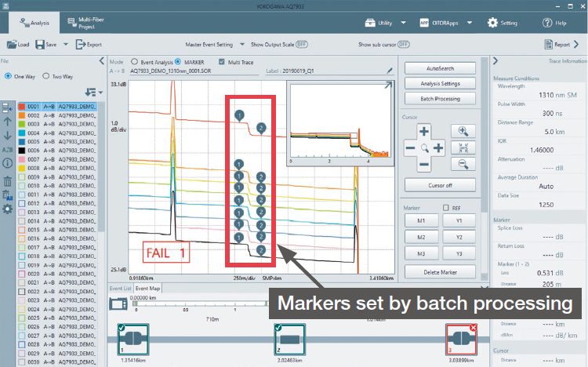Click the zoom out magnifier icon
This screenshot has width=588, height=367.
(463, 164)
